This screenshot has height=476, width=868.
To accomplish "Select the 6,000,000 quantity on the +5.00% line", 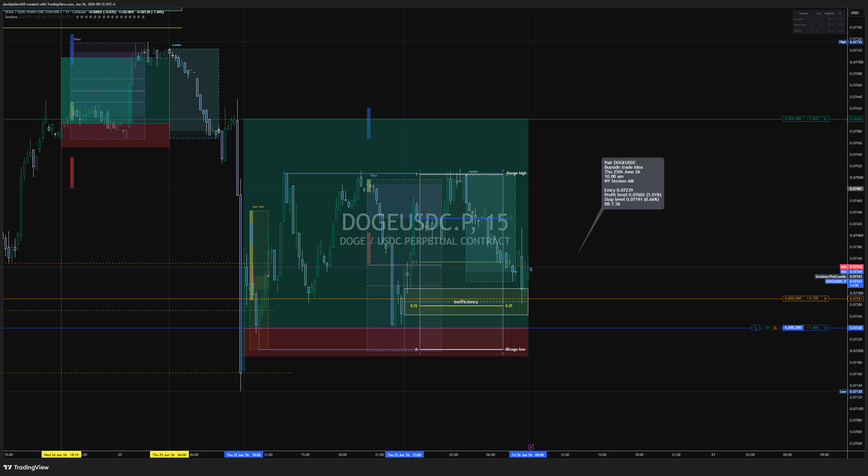I will tap(793, 119).
